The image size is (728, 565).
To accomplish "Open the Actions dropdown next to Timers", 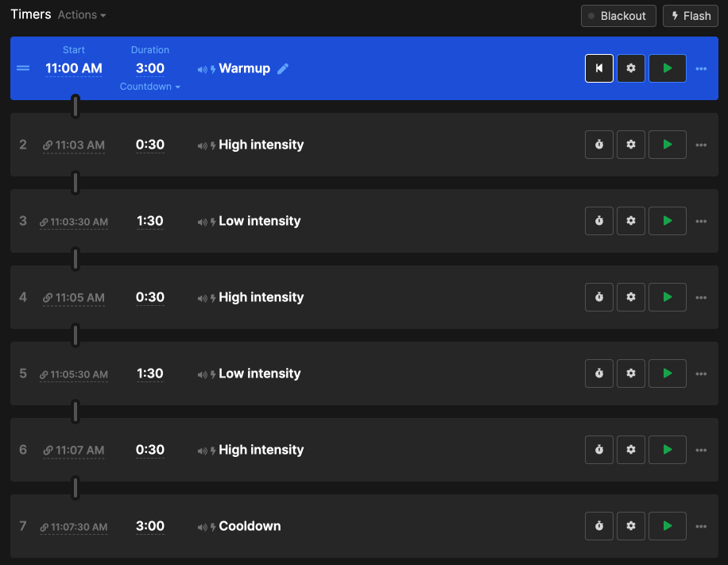I will coord(82,15).
